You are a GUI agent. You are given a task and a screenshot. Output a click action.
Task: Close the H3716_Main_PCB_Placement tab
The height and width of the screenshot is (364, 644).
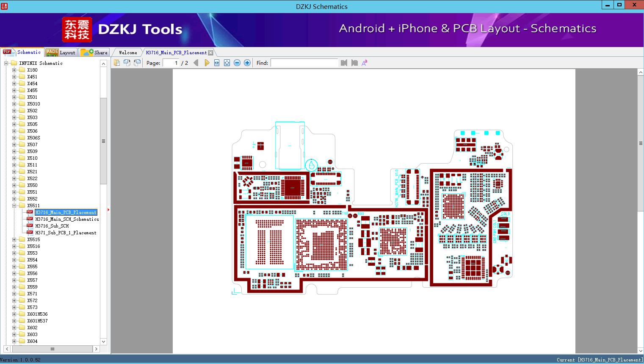coord(210,53)
